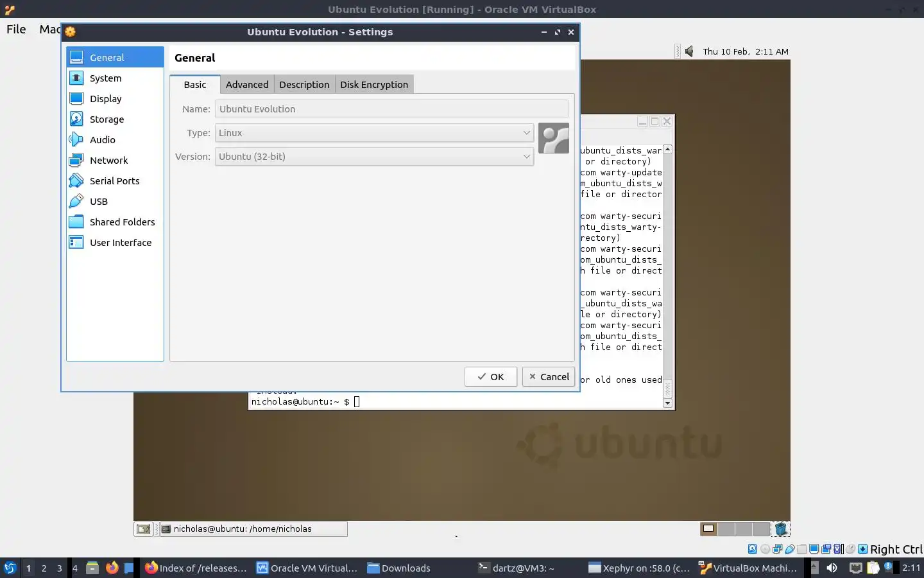Click guest taskbar item nicholas@ubuntu: /home/nicholas
Image resolution: width=924 pixels, height=578 pixels.
click(x=253, y=529)
